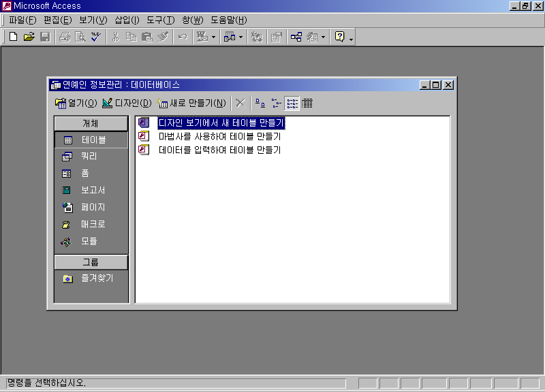545x392 pixels.
Task: Click the database window title bar icon
Action: (56, 84)
